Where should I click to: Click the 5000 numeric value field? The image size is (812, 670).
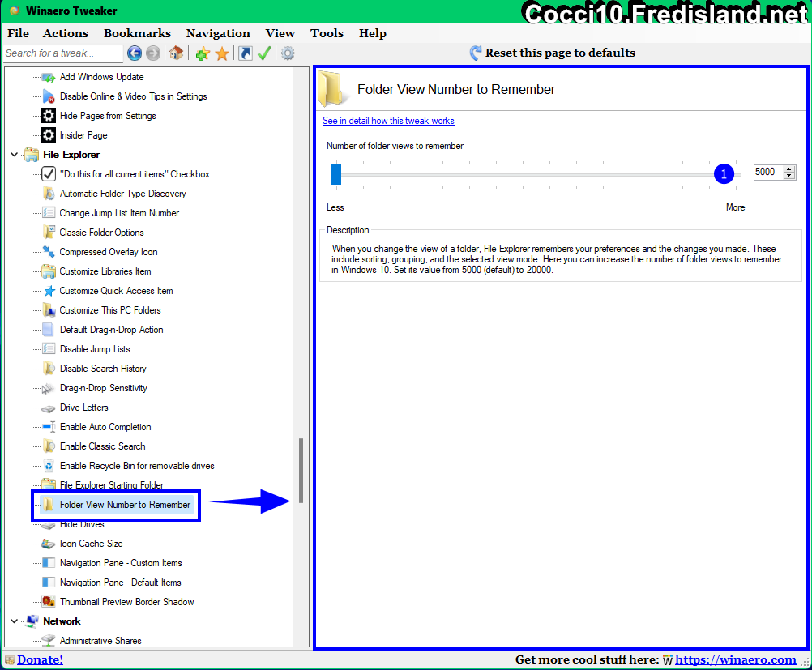(x=768, y=172)
